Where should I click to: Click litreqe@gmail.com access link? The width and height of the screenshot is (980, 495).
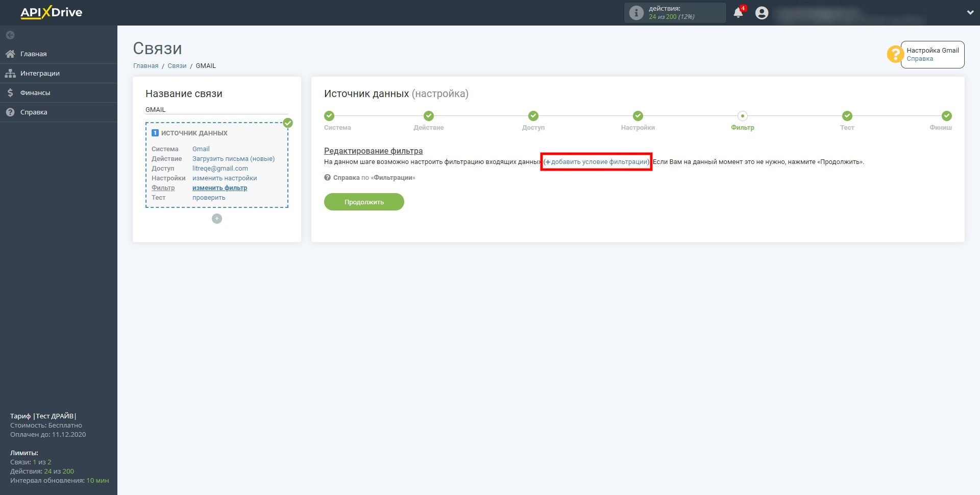(x=220, y=169)
